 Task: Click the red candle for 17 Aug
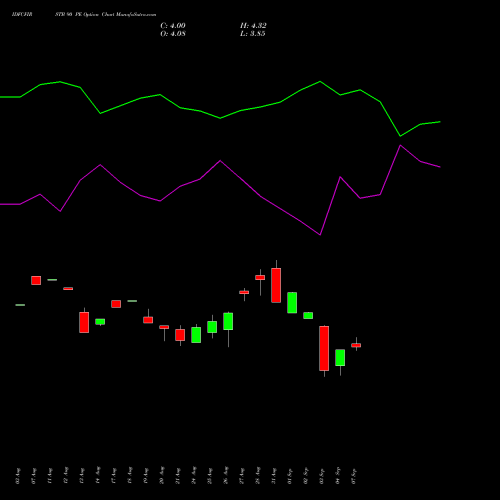116,304
